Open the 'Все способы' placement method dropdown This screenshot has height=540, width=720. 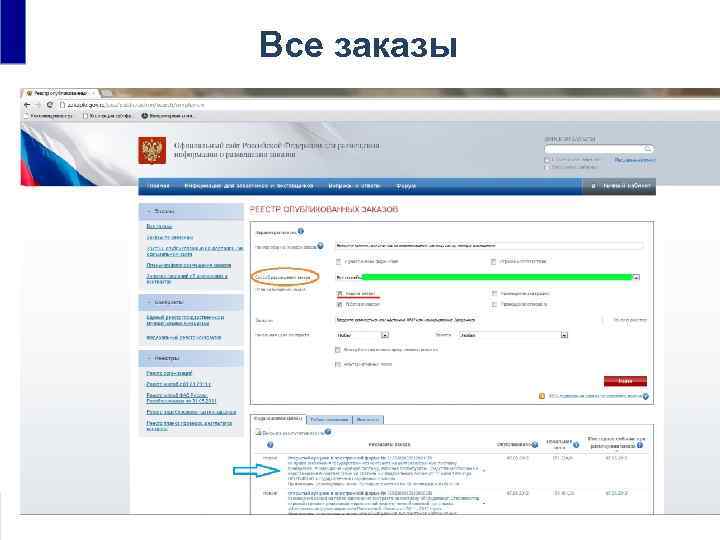[488, 277]
